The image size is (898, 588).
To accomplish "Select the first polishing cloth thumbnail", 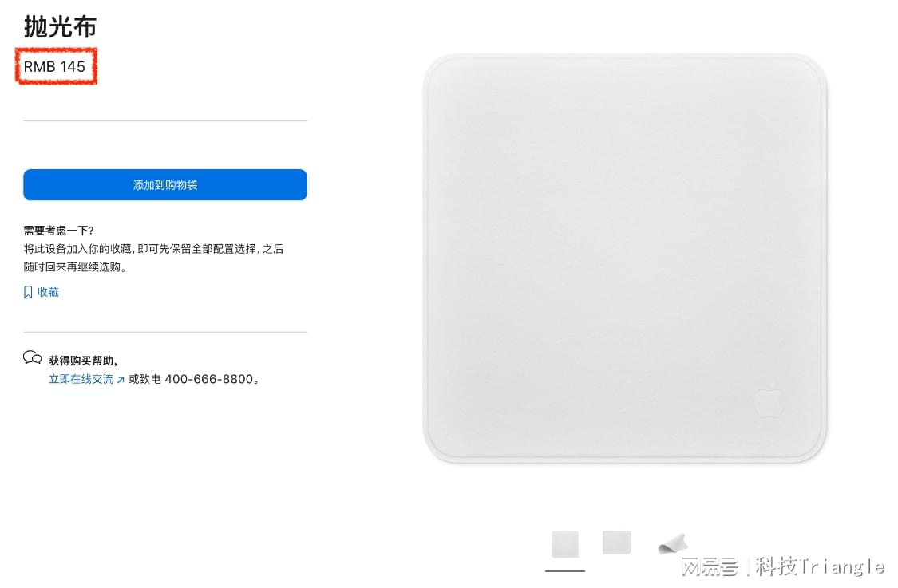I will tap(564, 544).
